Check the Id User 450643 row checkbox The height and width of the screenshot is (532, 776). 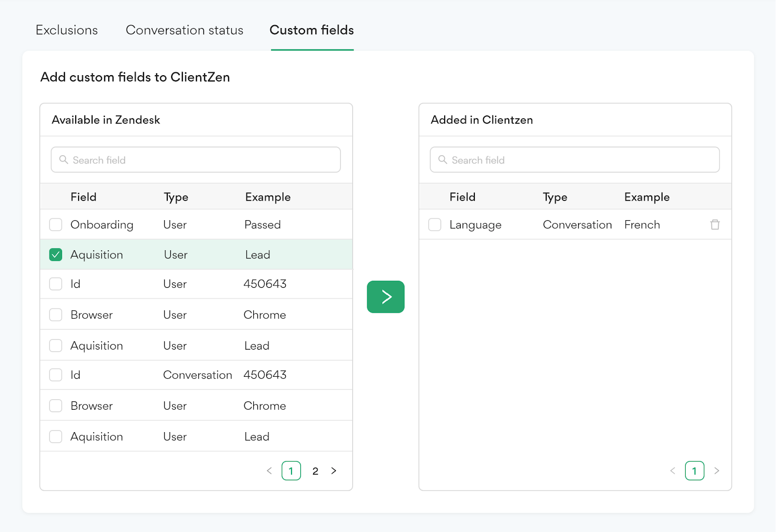tap(56, 284)
